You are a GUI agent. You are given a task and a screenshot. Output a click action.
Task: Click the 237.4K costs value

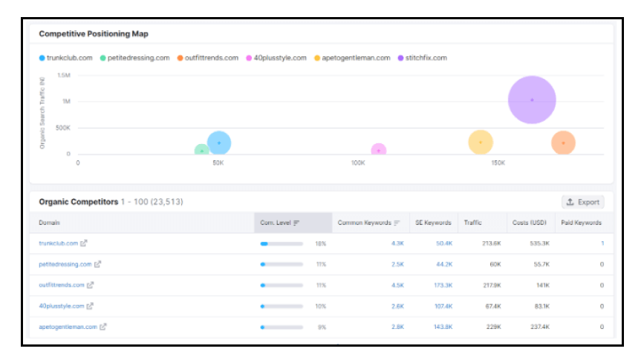(540, 327)
